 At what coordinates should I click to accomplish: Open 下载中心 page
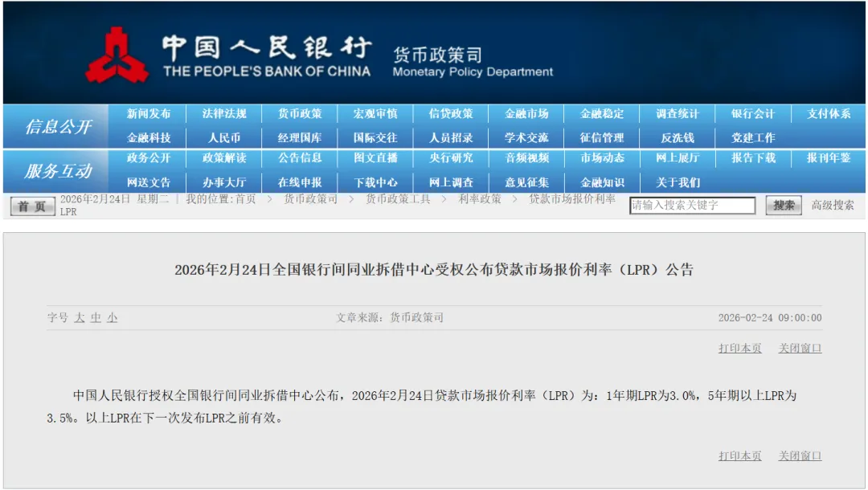(x=375, y=182)
